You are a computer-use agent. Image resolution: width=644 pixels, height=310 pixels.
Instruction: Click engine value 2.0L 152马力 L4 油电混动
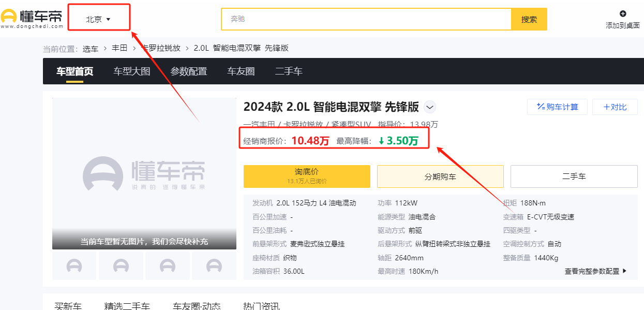317,203
